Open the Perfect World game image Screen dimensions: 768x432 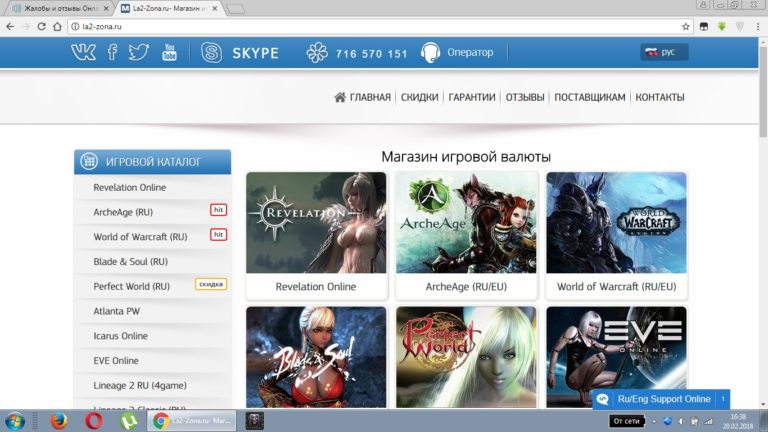466,357
